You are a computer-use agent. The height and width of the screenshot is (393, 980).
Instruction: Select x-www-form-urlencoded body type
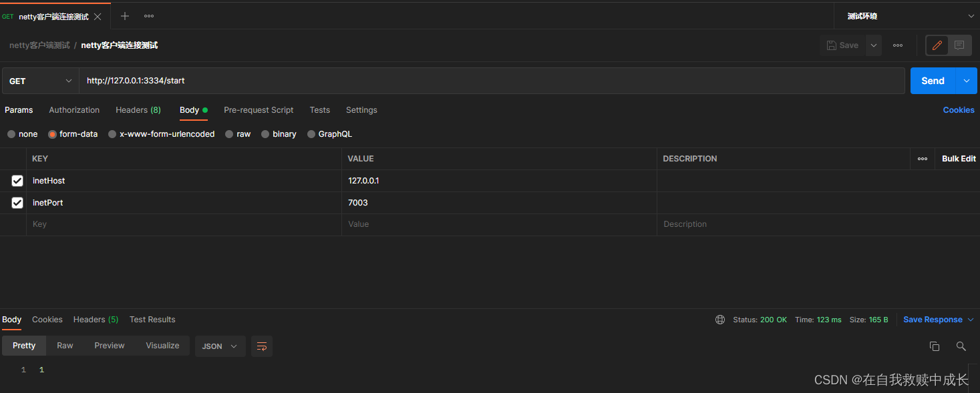click(x=112, y=134)
